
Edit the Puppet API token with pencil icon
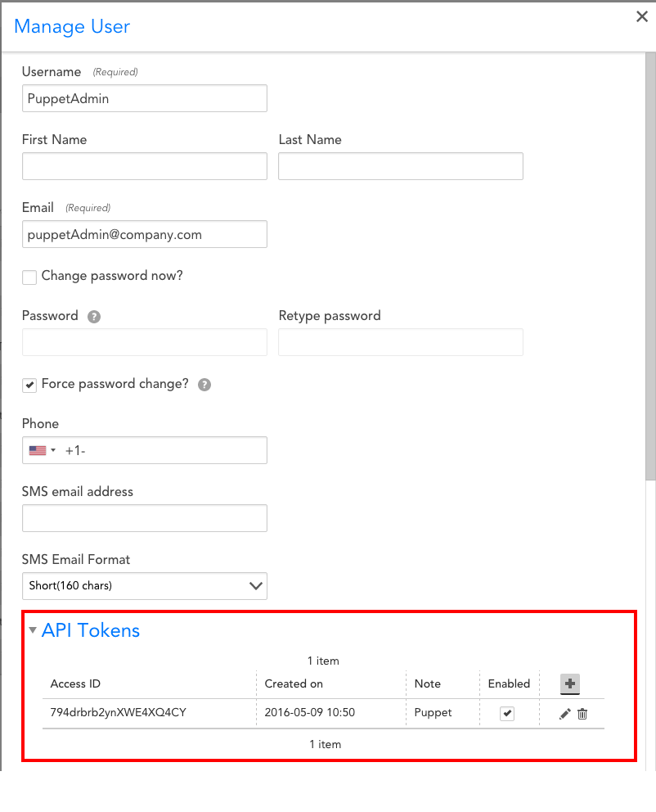point(564,714)
